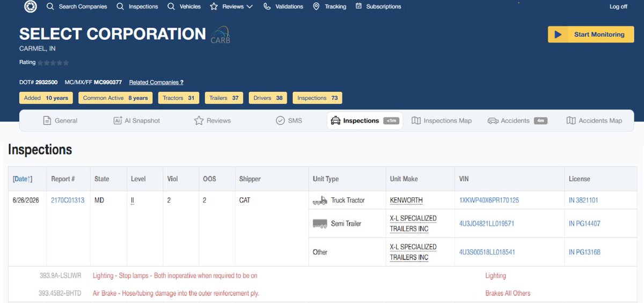Click the Log off link
644x303 pixels.
coord(618,6)
